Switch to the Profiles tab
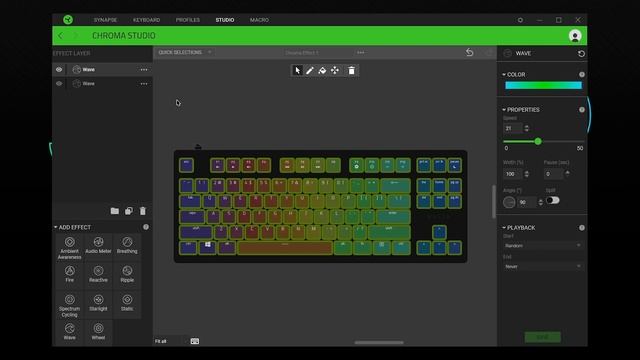640x360 pixels. [188, 20]
